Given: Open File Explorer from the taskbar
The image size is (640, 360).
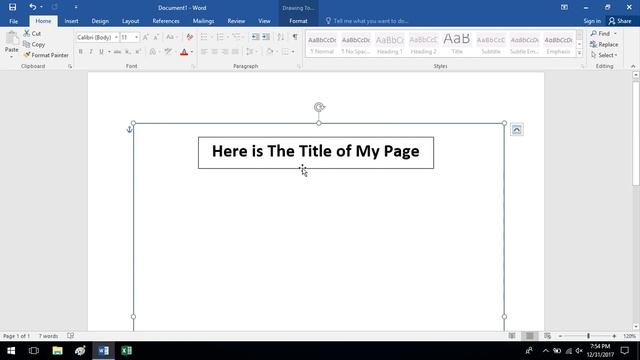Looking at the screenshot, I should 58,351.
